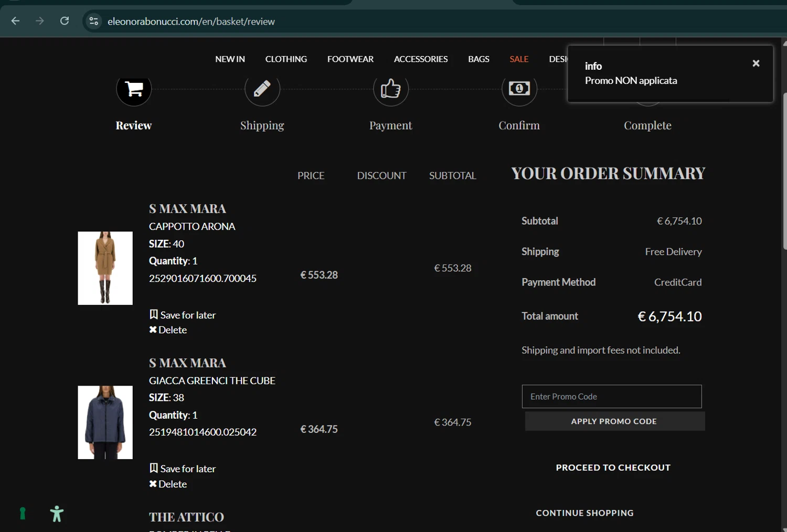
Task: Open the site info icon in the address bar
Action: click(94, 21)
